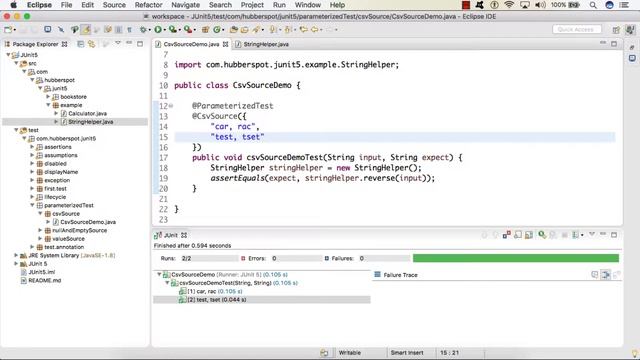
Task: Switch to StringHelper.java editor tab
Action: 262,44
